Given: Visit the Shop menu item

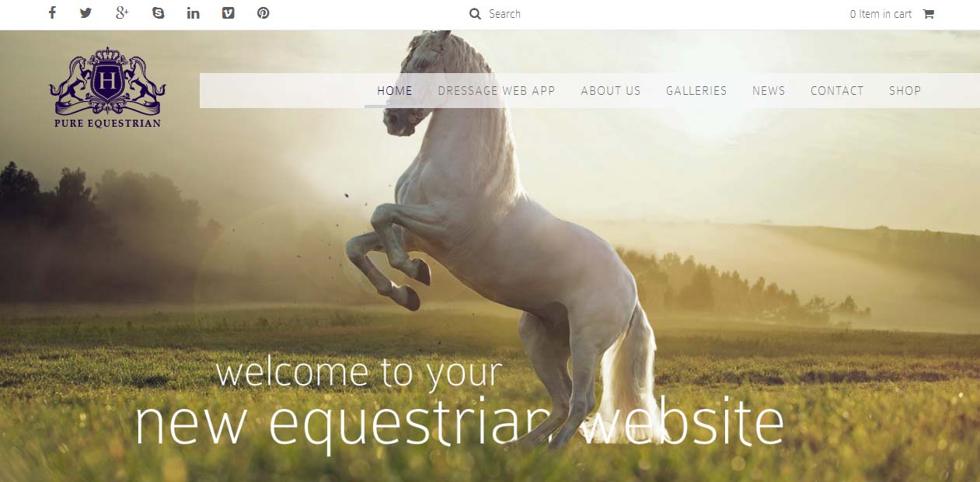Looking at the screenshot, I should pos(905,91).
